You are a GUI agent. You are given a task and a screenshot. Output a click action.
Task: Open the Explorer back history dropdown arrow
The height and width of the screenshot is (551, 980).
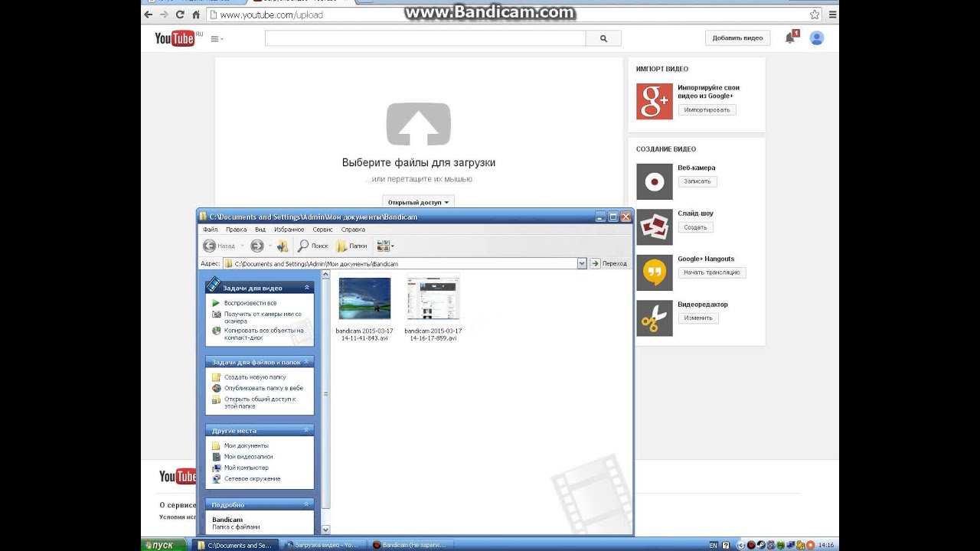click(242, 246)
